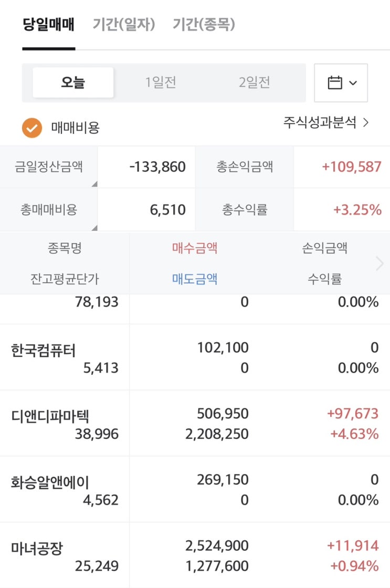Select the 2일전 segment

[x=254, y=82]
